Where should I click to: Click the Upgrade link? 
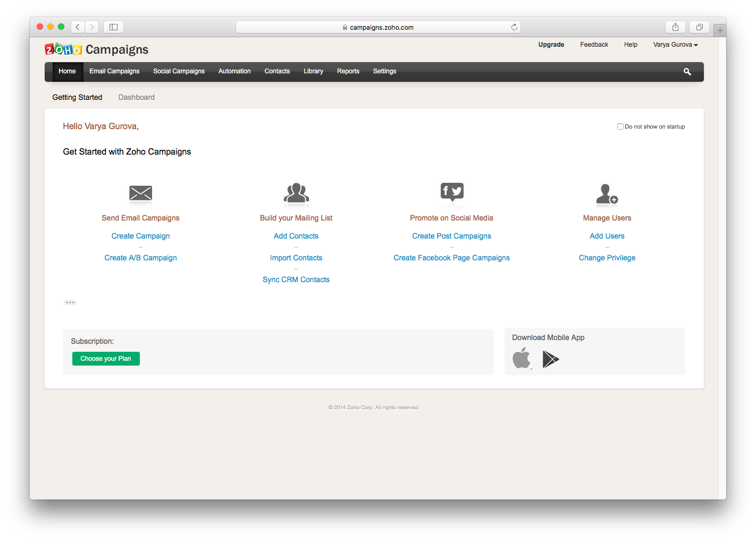click(x=551, y=45)
